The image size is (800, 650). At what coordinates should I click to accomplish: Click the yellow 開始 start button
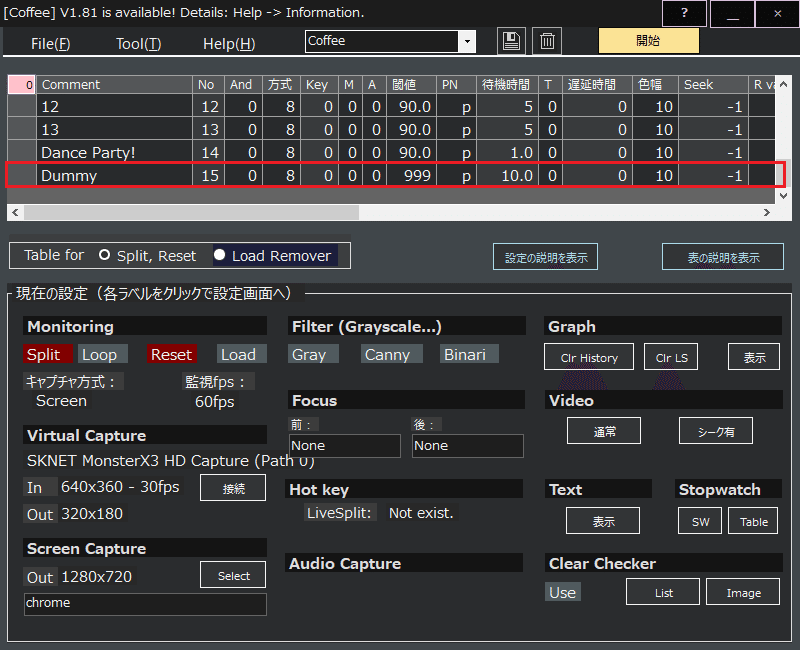(x=648, y=41)
